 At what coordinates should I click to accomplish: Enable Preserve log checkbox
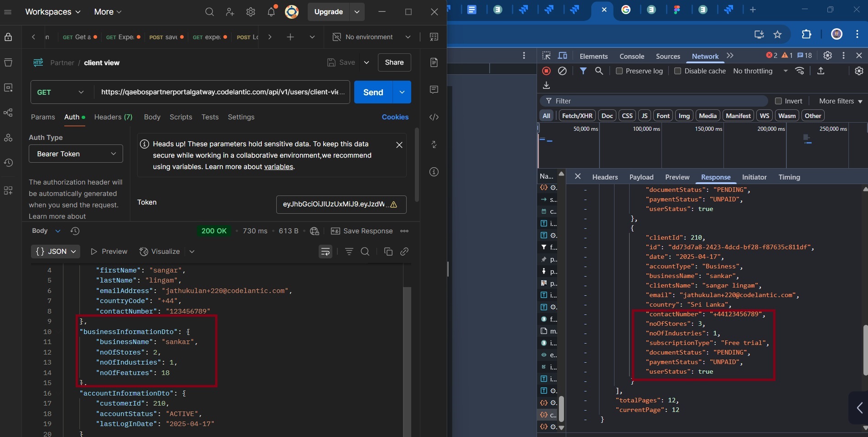coord(619,71)
